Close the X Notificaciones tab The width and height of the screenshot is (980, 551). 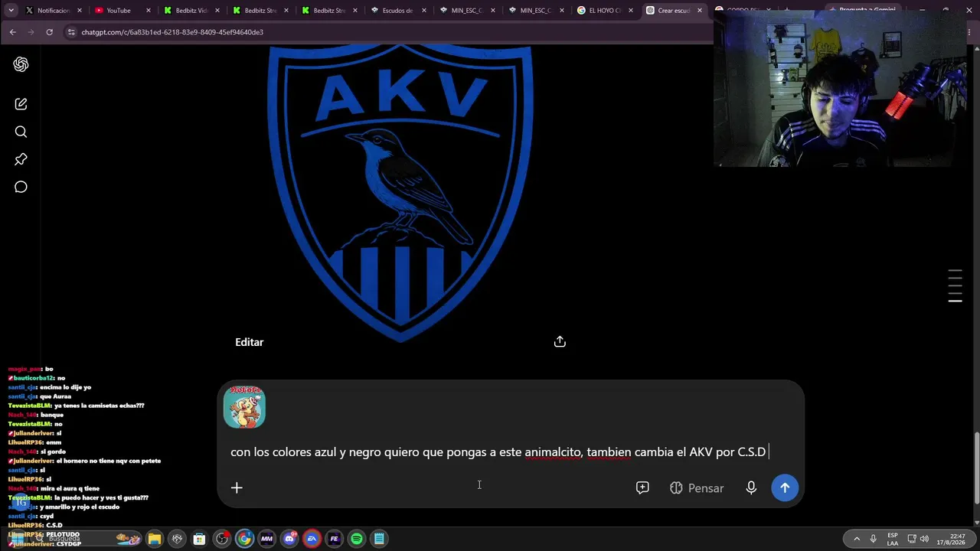79,11
